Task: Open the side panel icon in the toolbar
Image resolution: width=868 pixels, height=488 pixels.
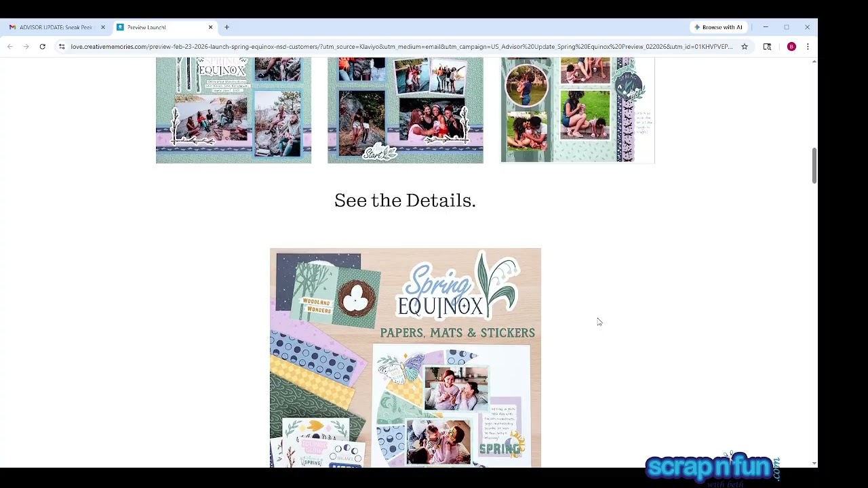Action: coord(767,47)
